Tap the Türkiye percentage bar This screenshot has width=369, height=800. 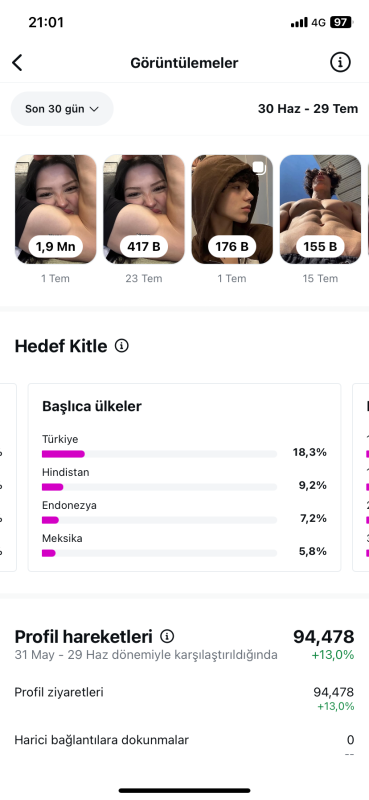click(x=159, y=454)
